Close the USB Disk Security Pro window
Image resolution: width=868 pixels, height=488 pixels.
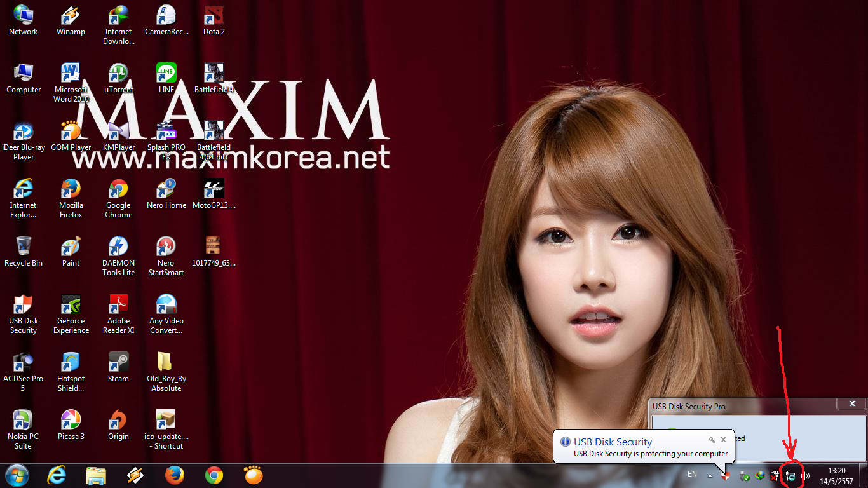852,404
